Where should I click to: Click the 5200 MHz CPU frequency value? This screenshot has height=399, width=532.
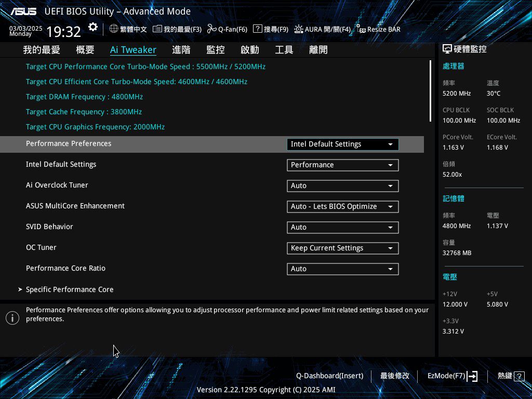pyautogui.click(x=456, y=94)
